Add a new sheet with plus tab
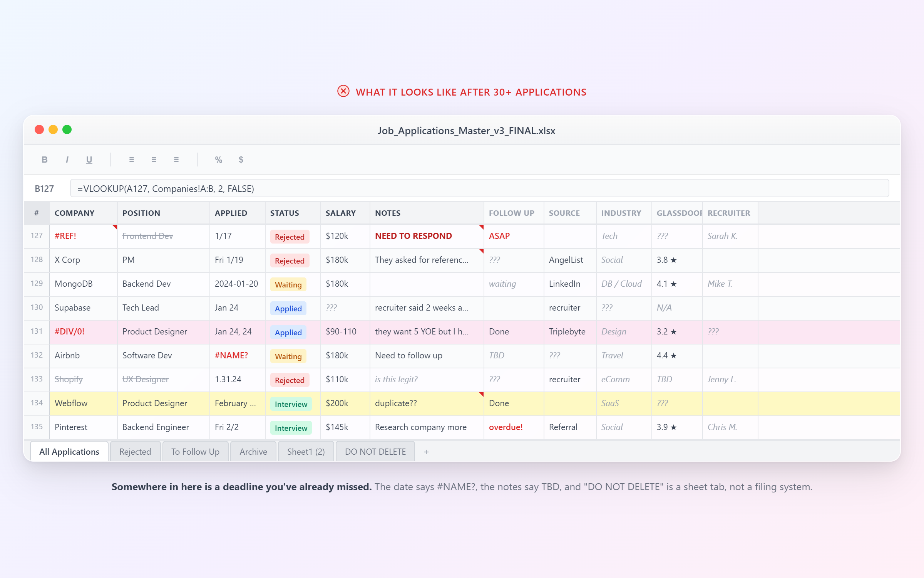The image size is (924, 578). click(426, 452)
